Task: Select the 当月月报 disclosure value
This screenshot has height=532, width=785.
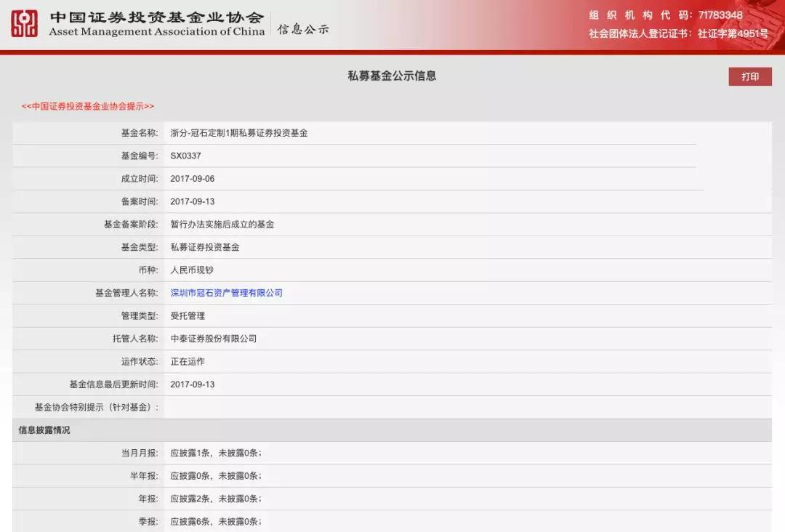Action: [215, 453]
